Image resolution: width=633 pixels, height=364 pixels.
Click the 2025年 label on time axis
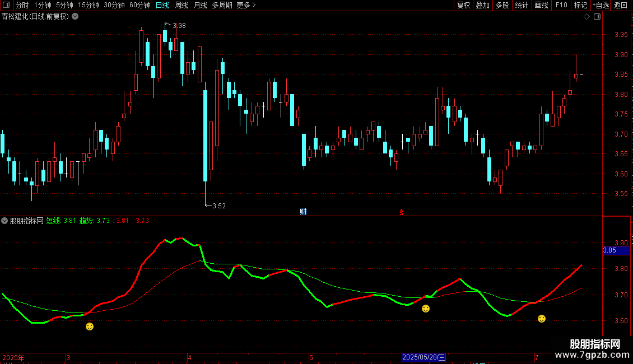pyautogui.click(x=13, y=357)
